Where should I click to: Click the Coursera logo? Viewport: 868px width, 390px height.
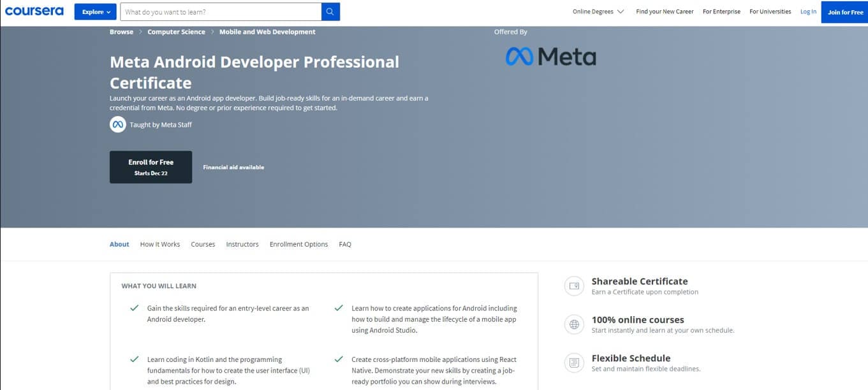click(x=34, y=11)
